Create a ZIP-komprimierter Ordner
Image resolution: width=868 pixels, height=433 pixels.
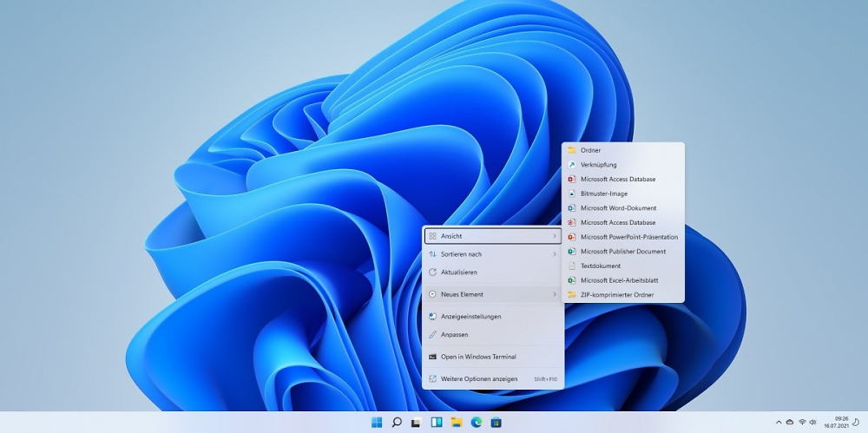coord(622,294)
